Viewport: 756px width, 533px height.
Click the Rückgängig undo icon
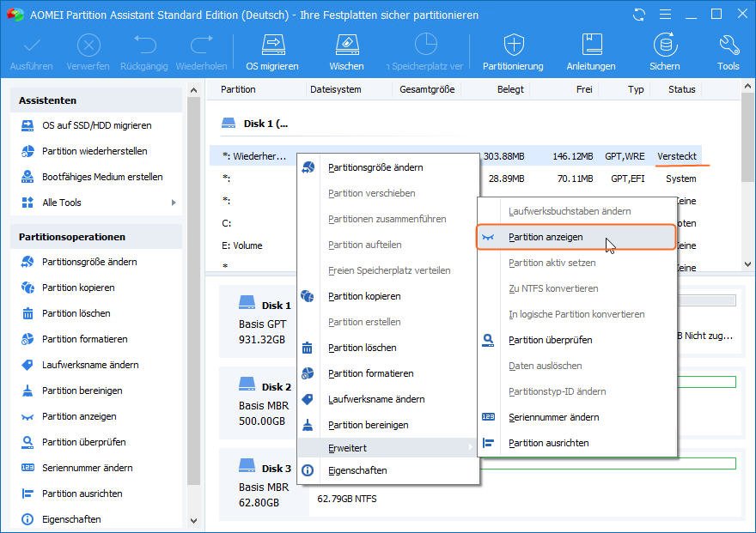pos(144,45)
